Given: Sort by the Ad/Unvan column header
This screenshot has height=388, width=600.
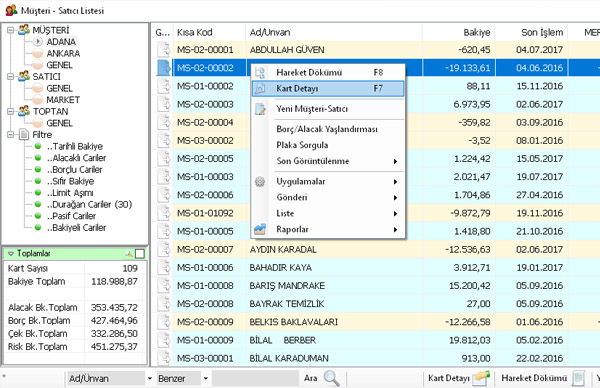Looking at the screenshot, I should pyautogui.click(x=334, y=33).
